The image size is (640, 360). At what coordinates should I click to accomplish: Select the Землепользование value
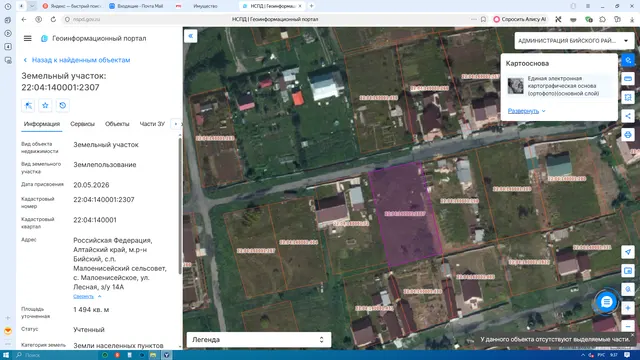104,165
